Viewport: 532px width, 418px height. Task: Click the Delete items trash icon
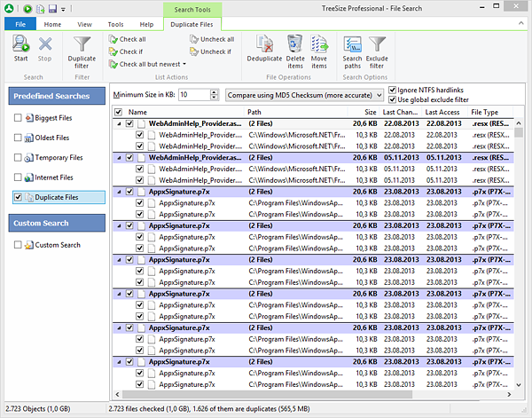(295, 44)
